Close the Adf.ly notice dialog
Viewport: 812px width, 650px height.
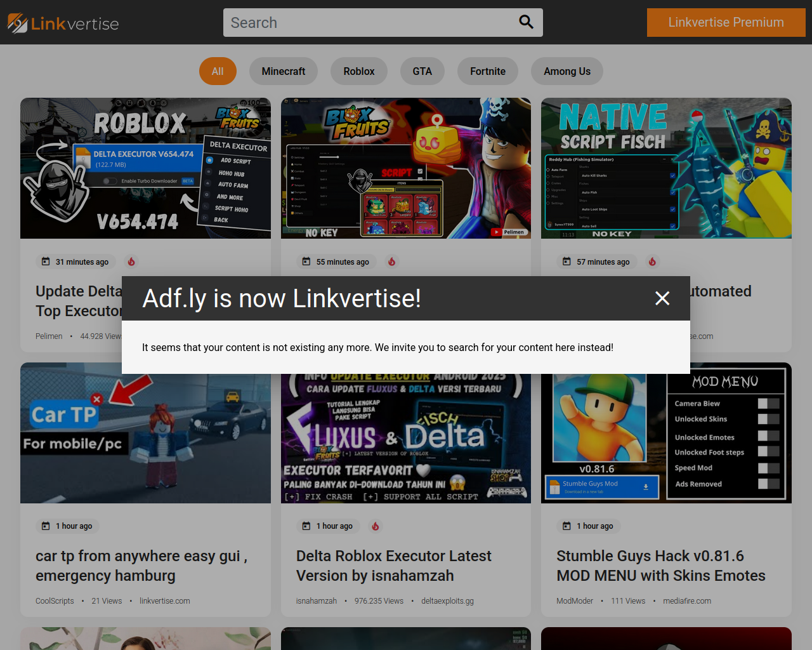(662, 298)
